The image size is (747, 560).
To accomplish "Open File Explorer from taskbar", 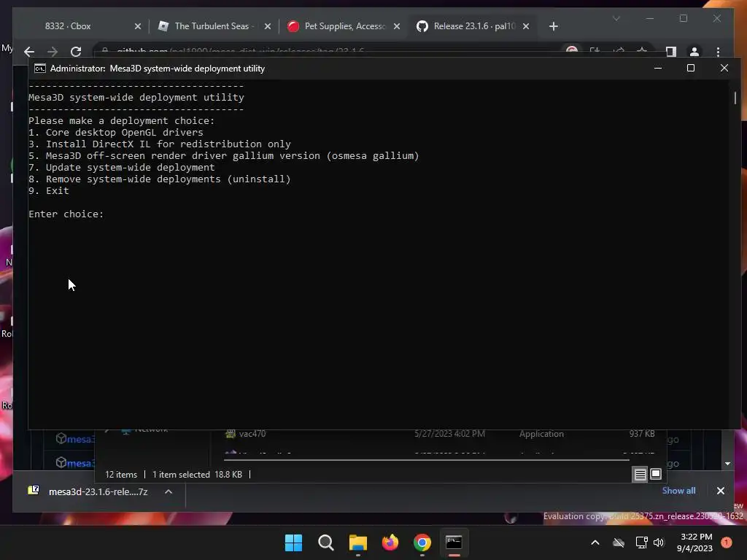I will click(x=357, y=542).
